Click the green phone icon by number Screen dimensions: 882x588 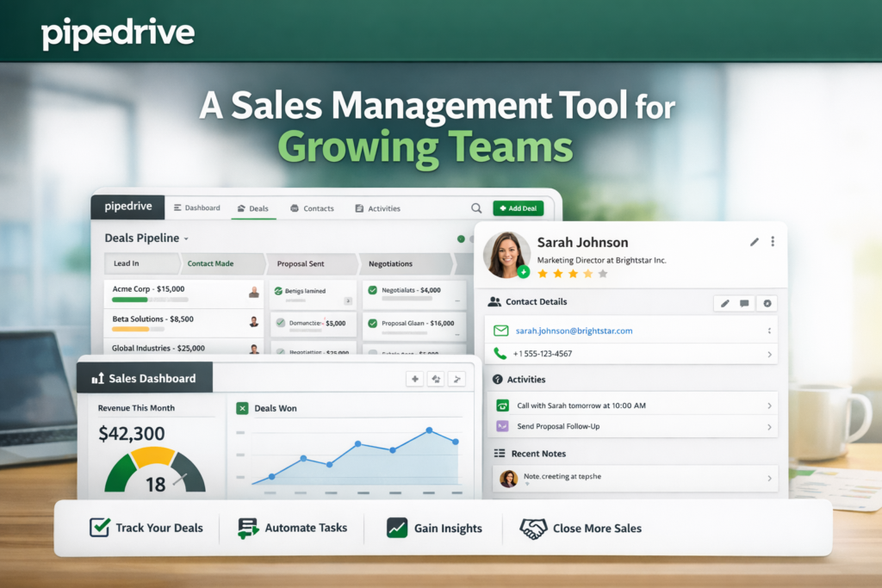[x=500, y=354]
